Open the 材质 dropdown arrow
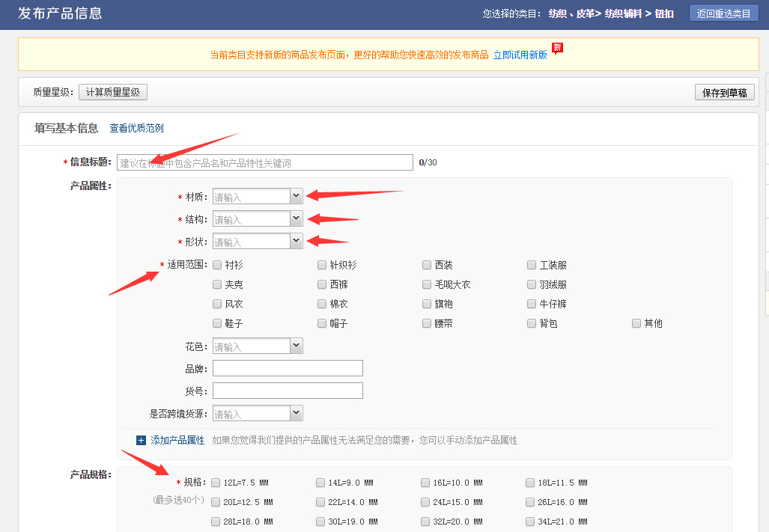Viewport: 769px width, 532px height. pos(297,197)
